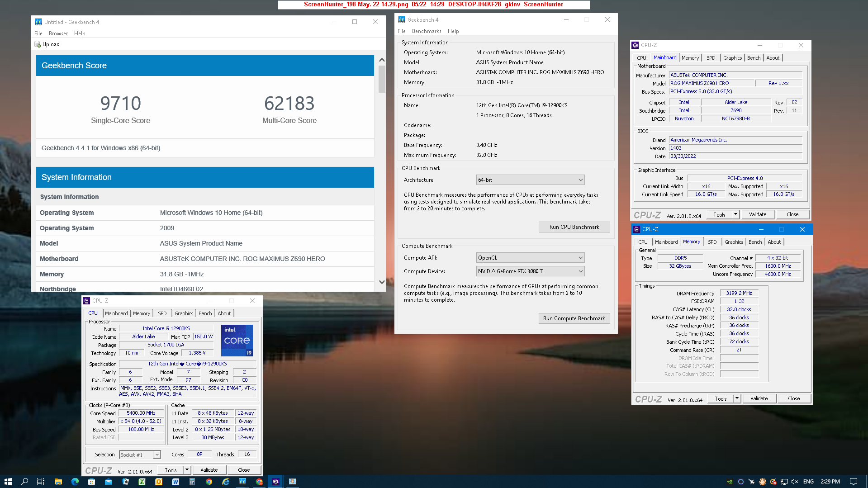The width and height of the screenshot is (868, 488).
Task: Open Calculator from the taskbar
Action: click(x=192, y=482)
